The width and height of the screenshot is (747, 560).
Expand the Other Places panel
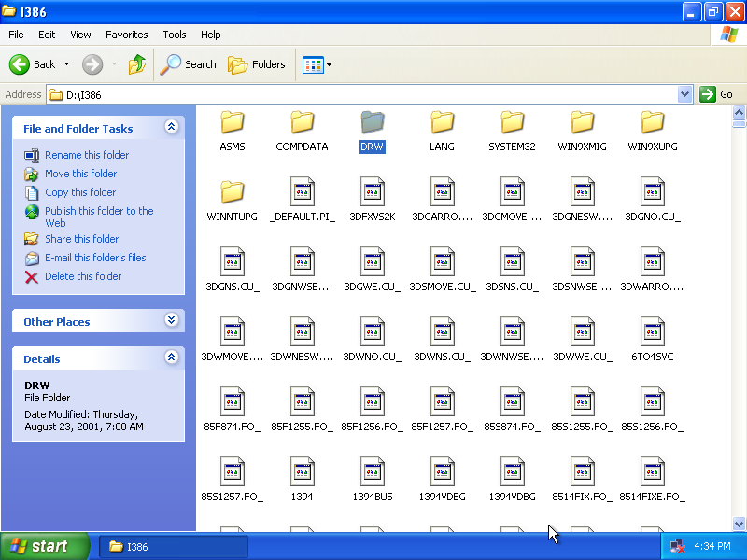(x=171, y=320)
